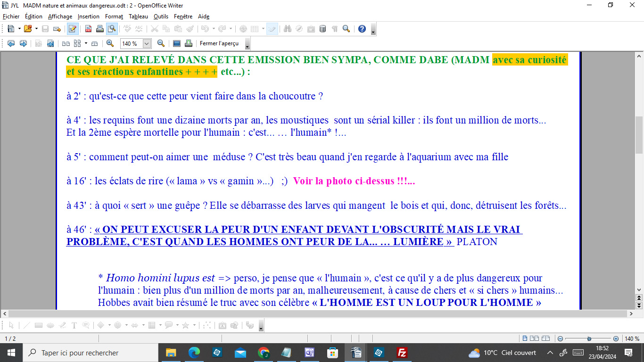This screenshot has height=362, width=644.
Task: Click the preview Zoom Out magnifier
Action: [x=161, y=43]
